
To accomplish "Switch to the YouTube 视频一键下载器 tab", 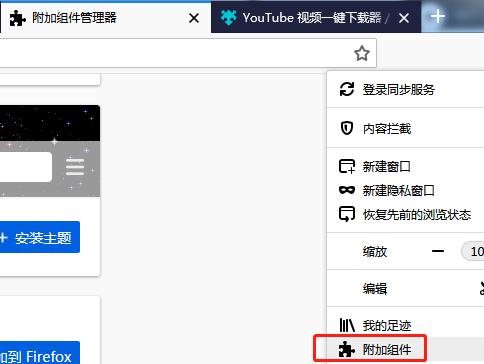I will pyautogui.click(x=316, y=18).
